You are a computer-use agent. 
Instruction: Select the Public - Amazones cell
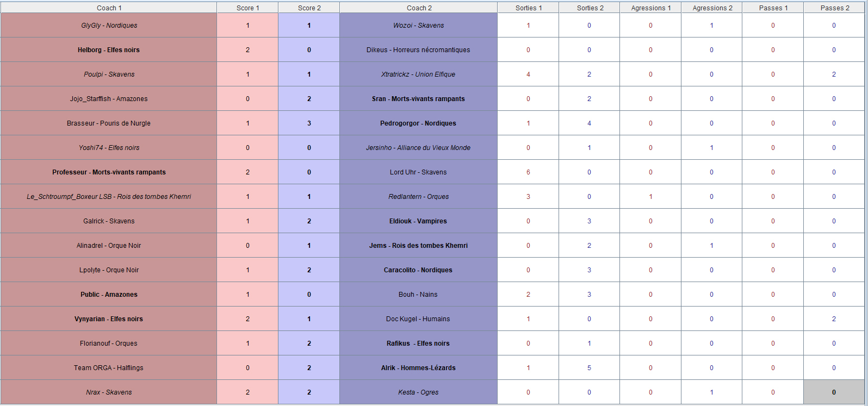click(109, 295)
